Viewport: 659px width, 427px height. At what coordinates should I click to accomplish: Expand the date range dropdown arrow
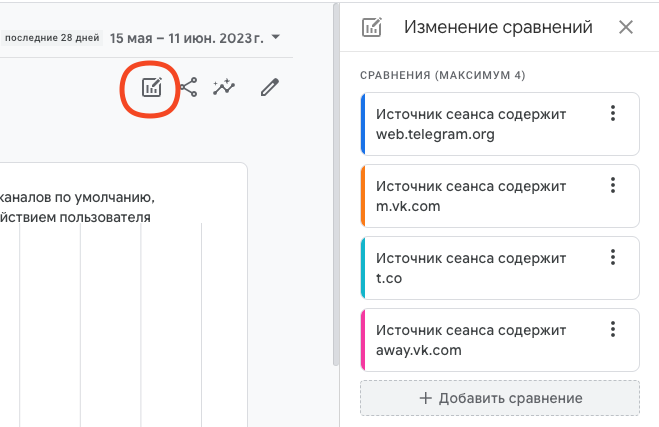coord(276,37)
